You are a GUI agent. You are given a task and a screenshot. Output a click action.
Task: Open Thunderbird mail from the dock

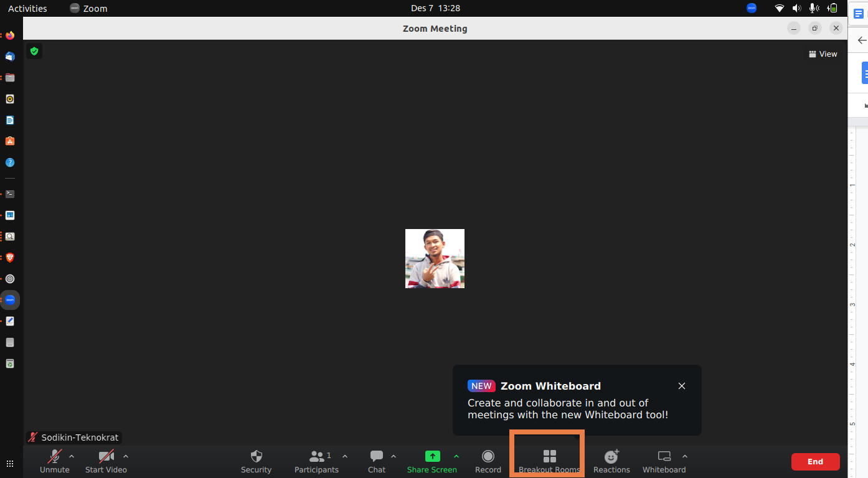click(10, 57)
